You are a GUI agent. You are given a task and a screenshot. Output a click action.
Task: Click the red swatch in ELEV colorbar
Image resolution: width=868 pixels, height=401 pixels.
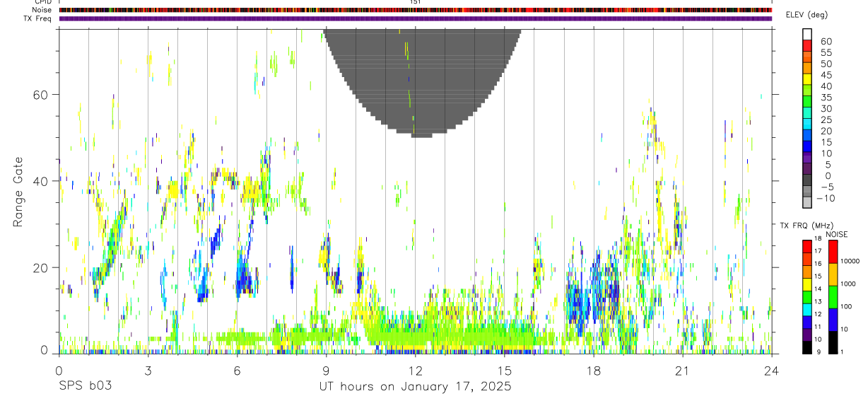tap(807, 46)
